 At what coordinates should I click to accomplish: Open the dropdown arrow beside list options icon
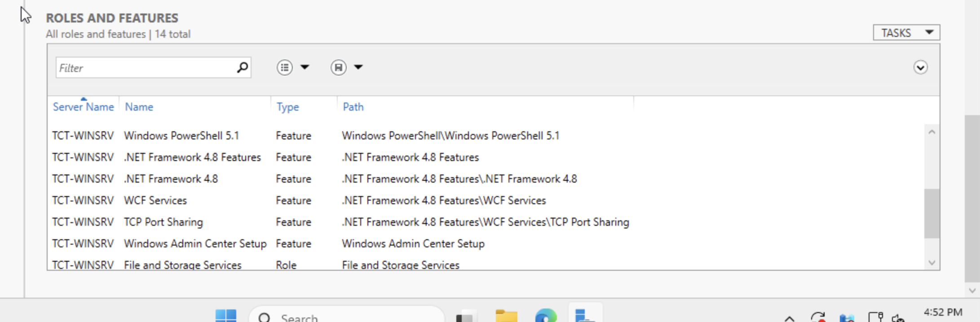pyautogui.click(x=305, y=67)
